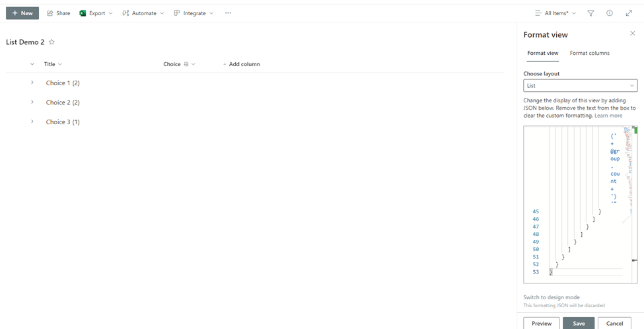Expand the Export dropdown arrow
The image size is (644, 329).
pyautogui.click(x=110, y=13)
